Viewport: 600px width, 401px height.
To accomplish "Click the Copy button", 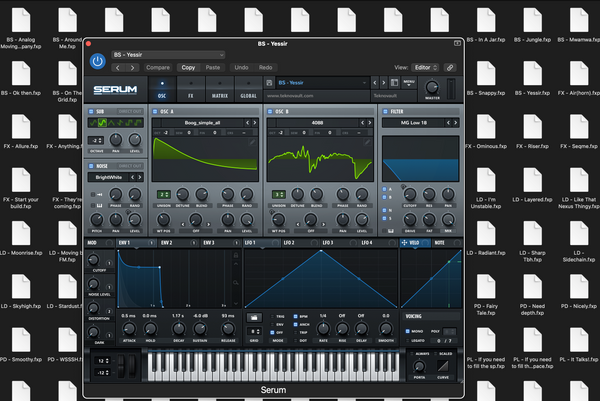I will point(188,68).
